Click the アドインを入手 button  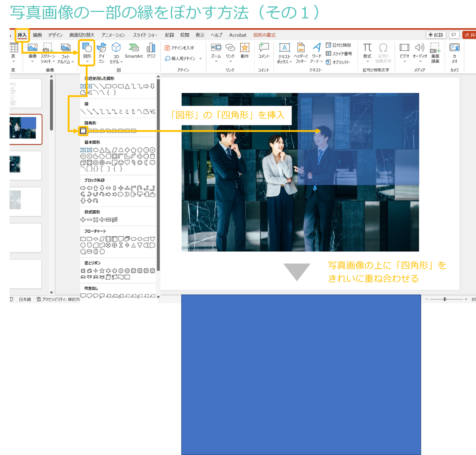pyautogui.click(x=180, y=48)
